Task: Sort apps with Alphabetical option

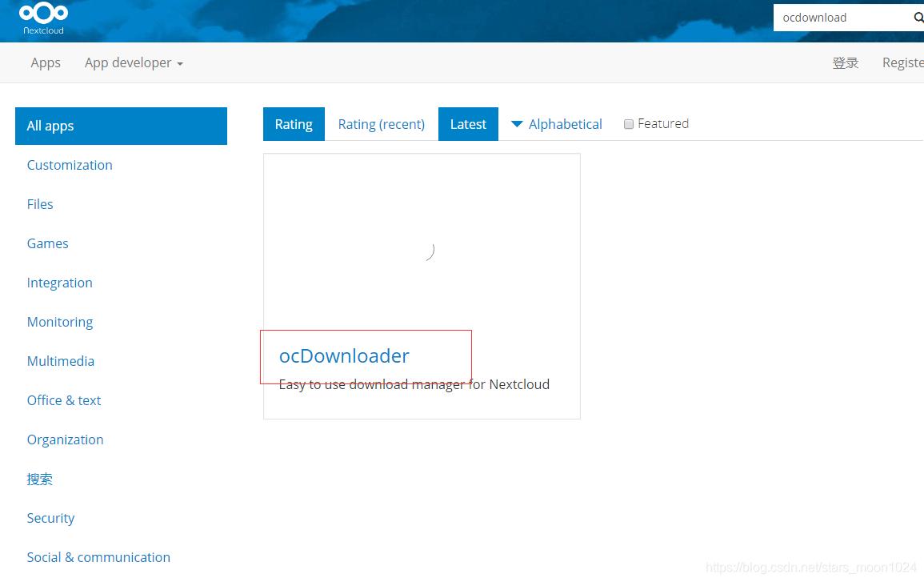Action: pyautogui.click(x=556, y=124)
